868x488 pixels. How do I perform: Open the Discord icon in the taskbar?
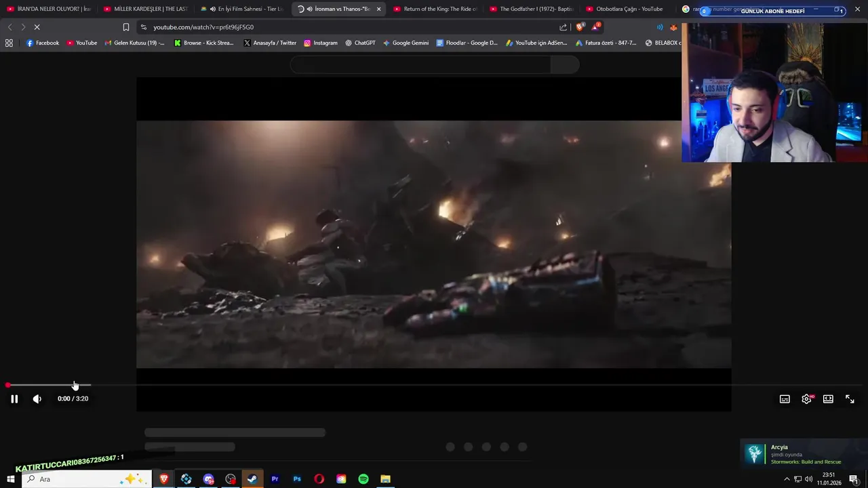coord(208,479)
